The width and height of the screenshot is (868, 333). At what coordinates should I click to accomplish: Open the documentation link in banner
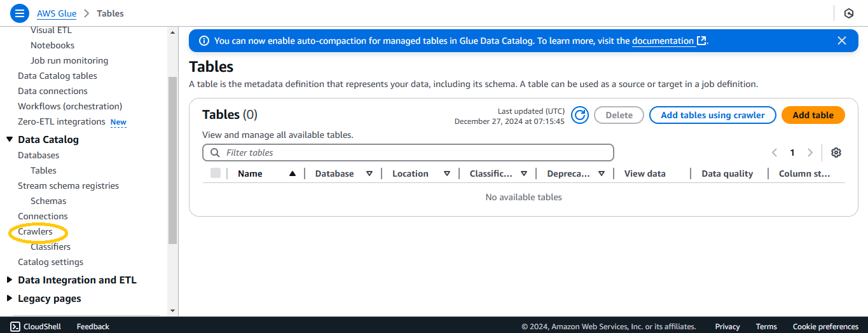click(663, 41)
